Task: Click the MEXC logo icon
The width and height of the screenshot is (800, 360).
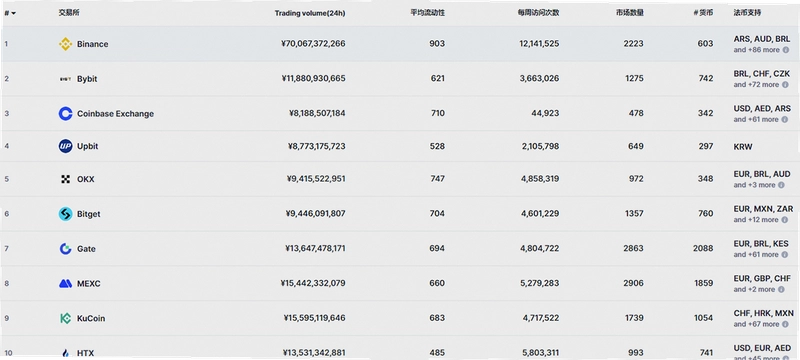Action: coord(65,284)
